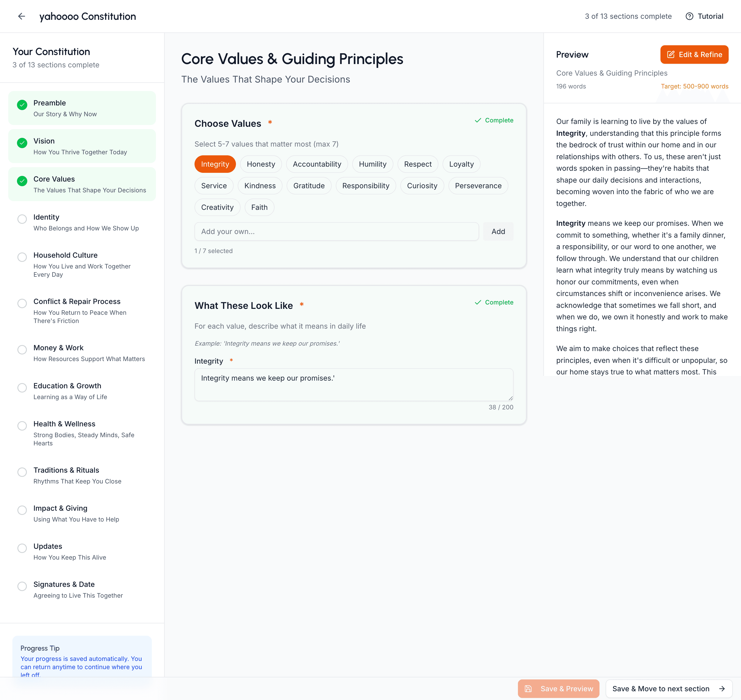741x700 pixels.
Task: Click the empty circle beside Identity
Action: pos(22,219)
